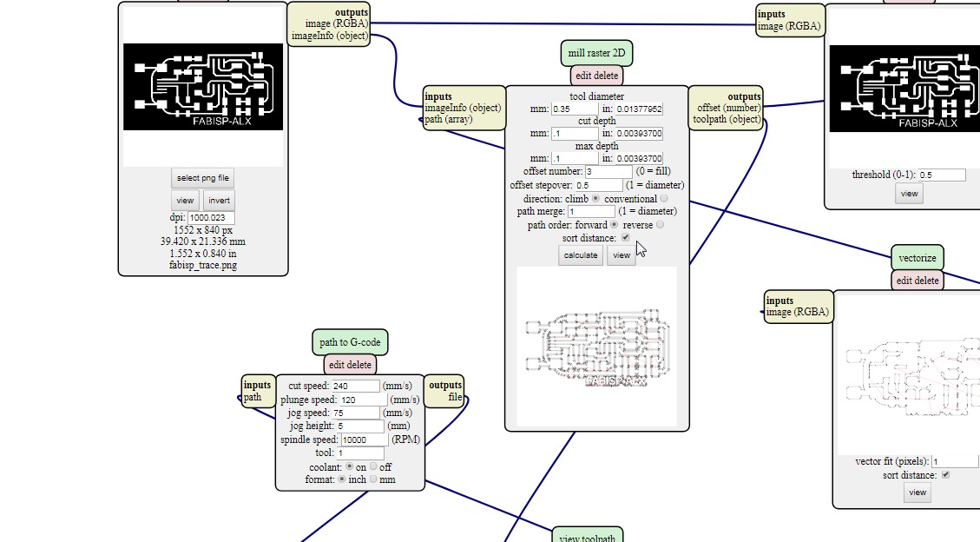Edit the plunge speed field

(364, 400)
